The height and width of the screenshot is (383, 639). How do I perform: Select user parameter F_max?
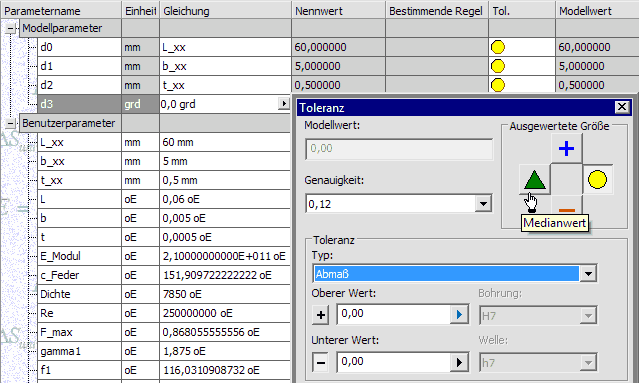click(79, 332)
